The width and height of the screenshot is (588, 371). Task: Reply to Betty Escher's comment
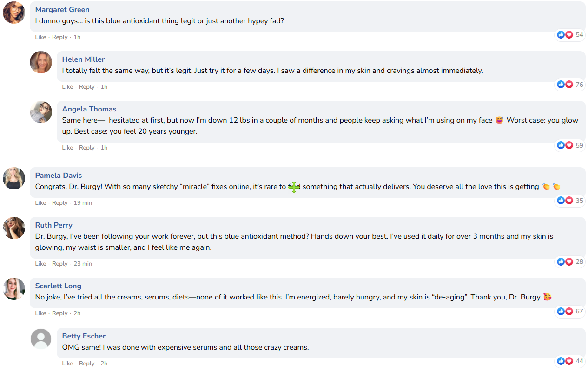pyautogui.click(x=87, y=364)
